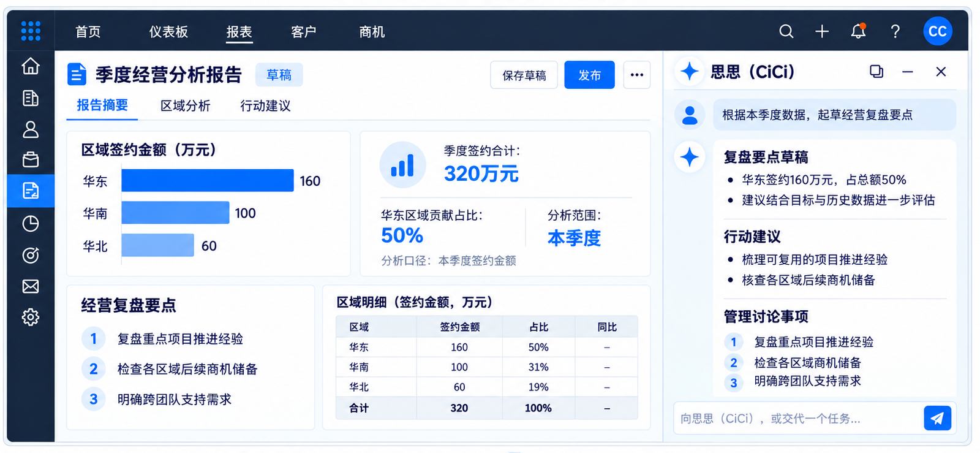
Task: Open the pie chart icon in sidebar
Action: click(31, 224)
